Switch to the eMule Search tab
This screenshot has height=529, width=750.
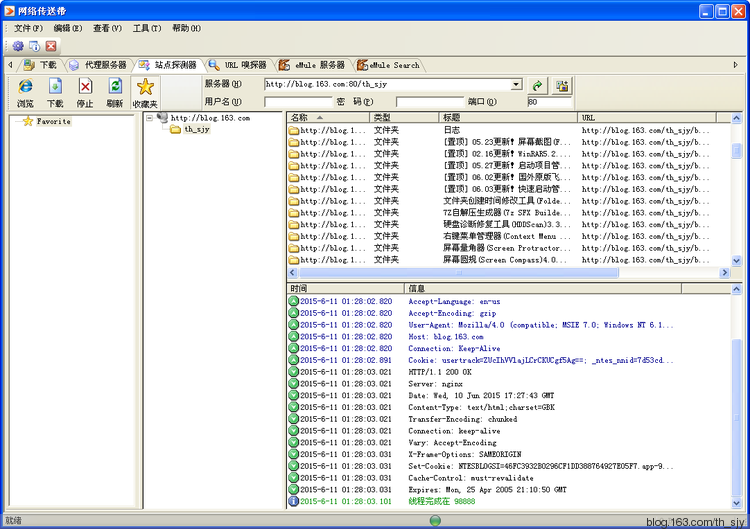click(x=389, y=65)
